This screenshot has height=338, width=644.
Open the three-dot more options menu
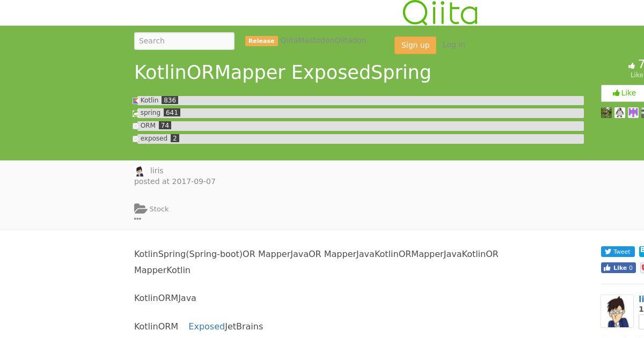pyautogui.click(x=137, y=218)
